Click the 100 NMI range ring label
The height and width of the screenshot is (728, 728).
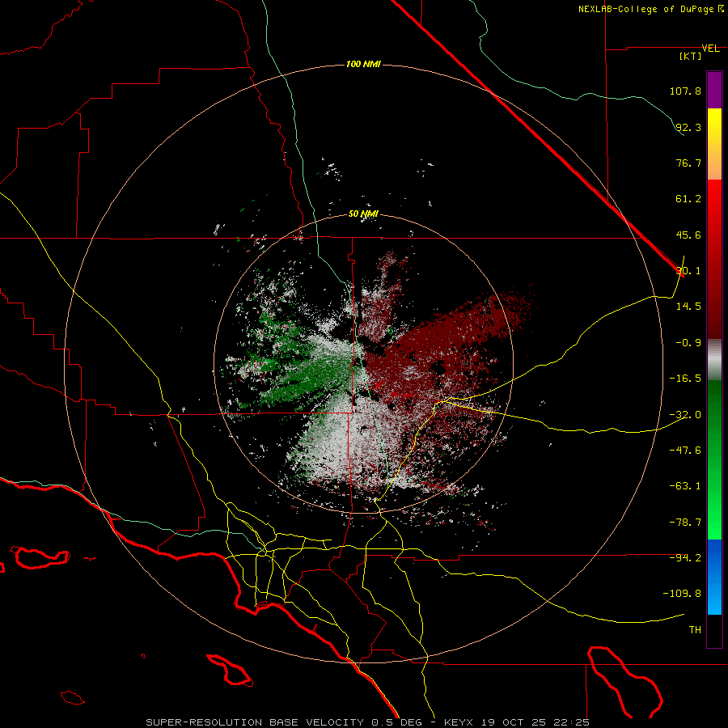click(363, 64)
